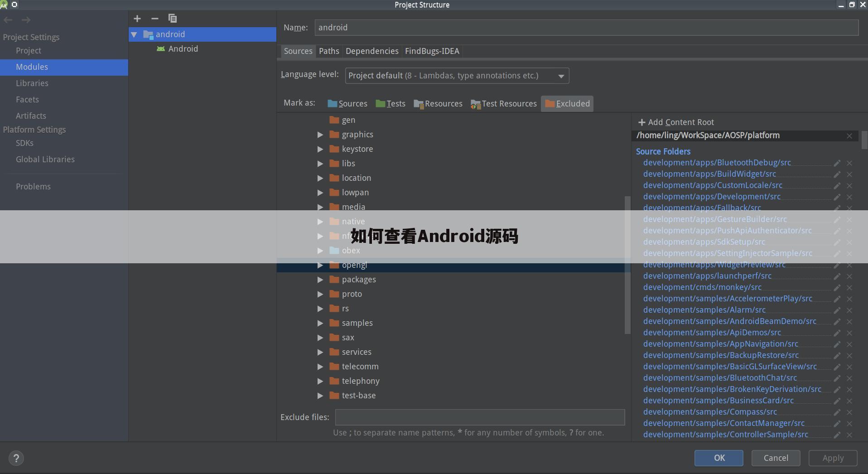The image size is (868, 474).
Task: Edit BuildWidget/src folder properties pencil
Action: [837, 174]
